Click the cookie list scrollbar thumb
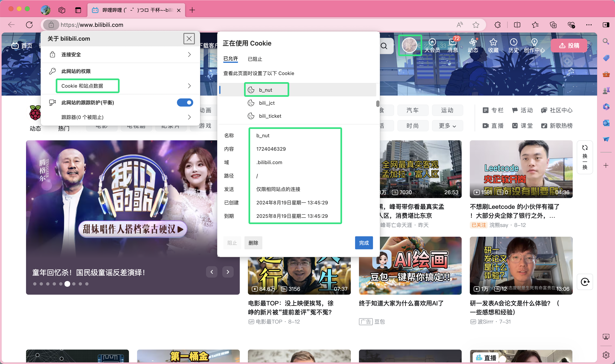The image size is (615, 364). point(377,104)
